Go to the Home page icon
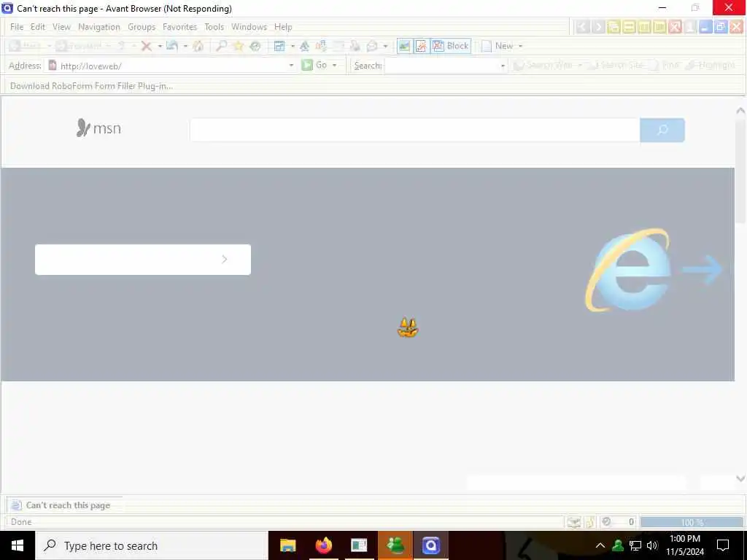The height and width of the screenshot is (560, 747). [x=198, y=46]
